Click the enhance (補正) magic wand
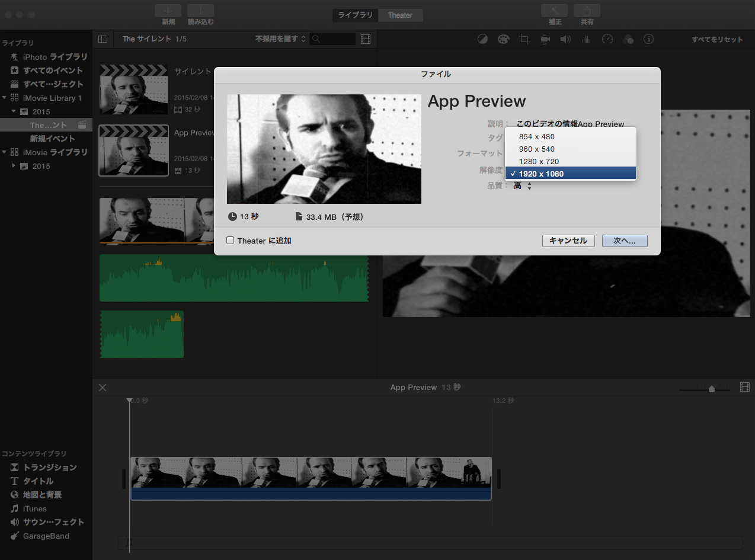 point(554,11)
